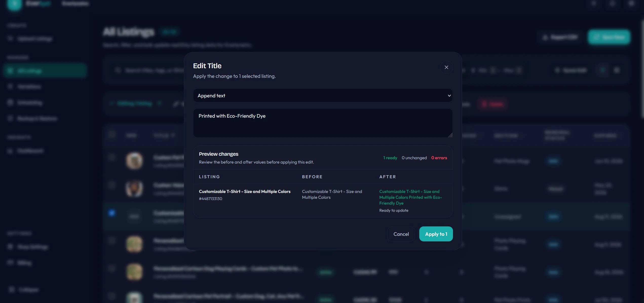Click the Before column title value
The image size is (644, 303).
[332, 194]
